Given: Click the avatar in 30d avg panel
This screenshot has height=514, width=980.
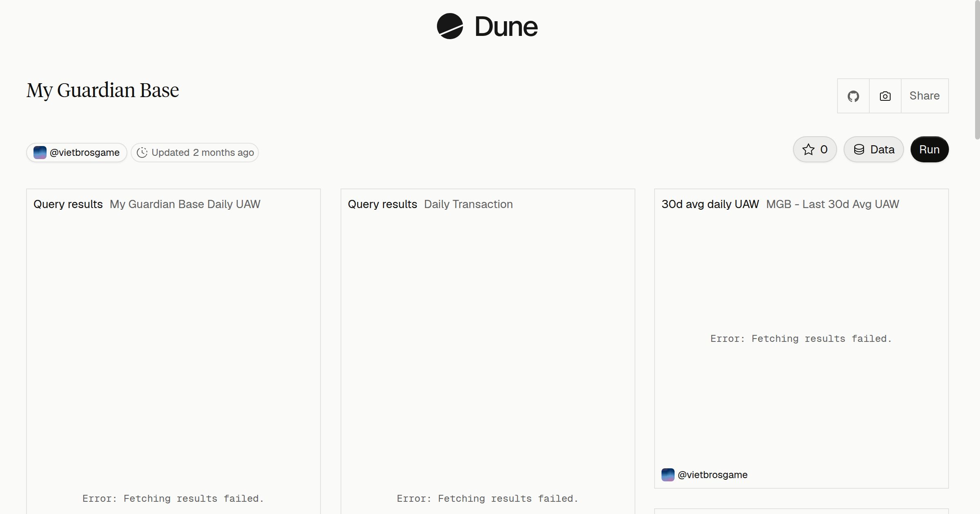Looking at the screenshot, I should click(x=668, y=475).
